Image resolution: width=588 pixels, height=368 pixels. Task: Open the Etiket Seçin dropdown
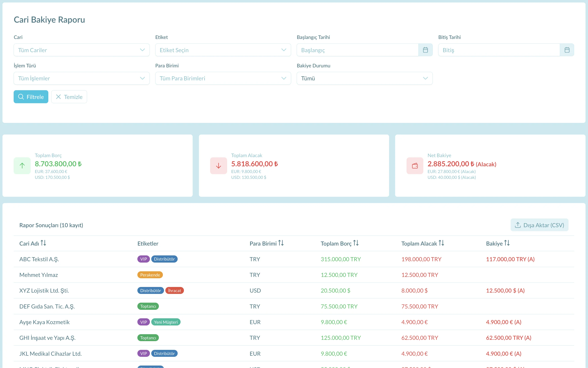[x=223, y=50]
